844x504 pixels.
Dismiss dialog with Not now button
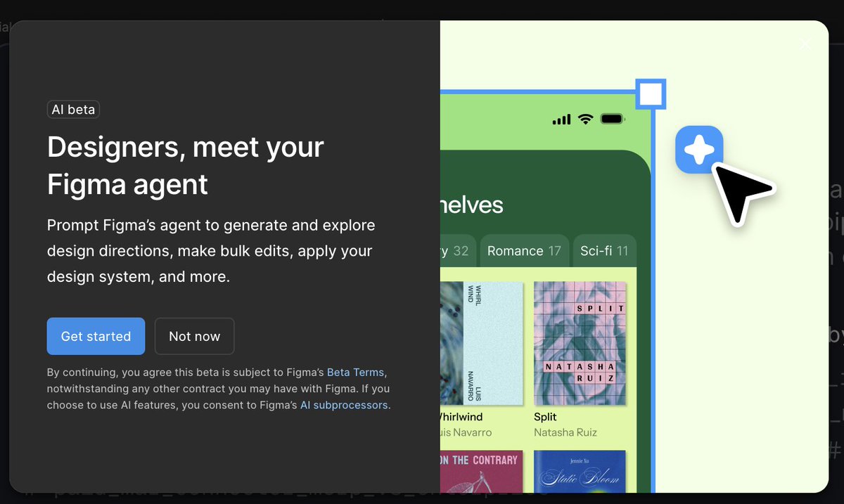click(194, 336)
